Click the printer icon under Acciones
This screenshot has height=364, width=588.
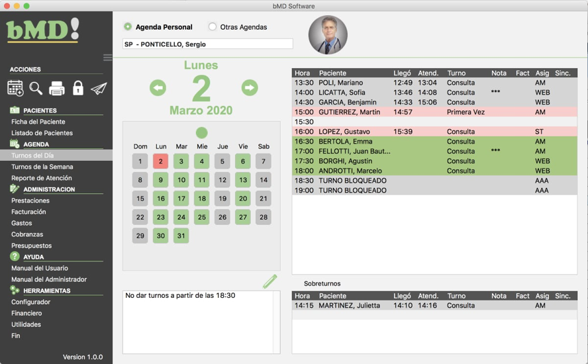[57, 89]
